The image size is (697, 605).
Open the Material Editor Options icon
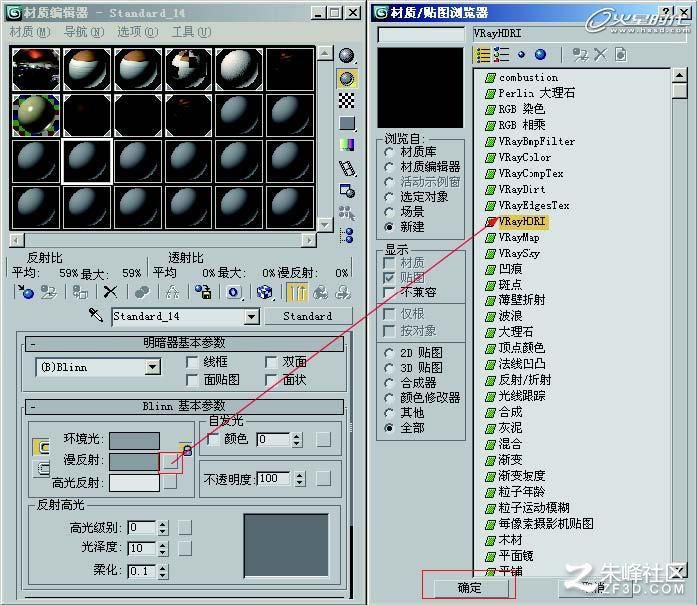coord(346,191)
